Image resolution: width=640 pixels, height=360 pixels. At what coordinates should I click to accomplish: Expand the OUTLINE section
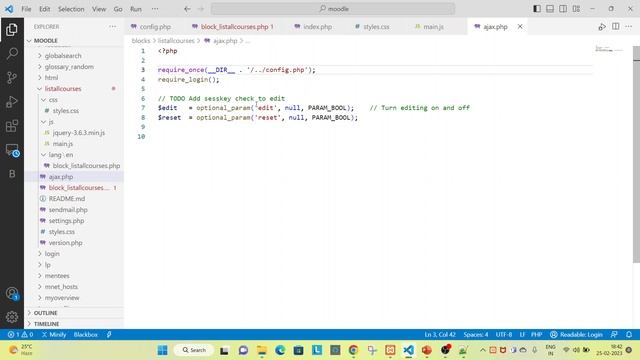click(74, 313)
